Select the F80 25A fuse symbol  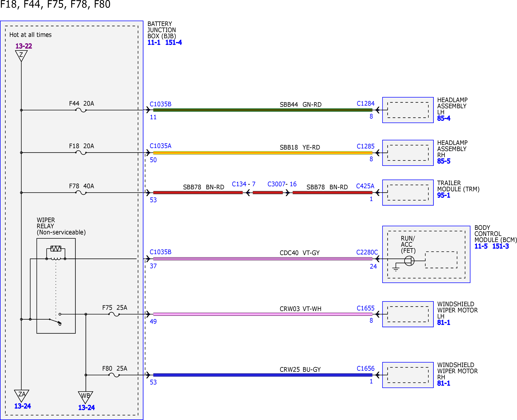pos(114,375)
